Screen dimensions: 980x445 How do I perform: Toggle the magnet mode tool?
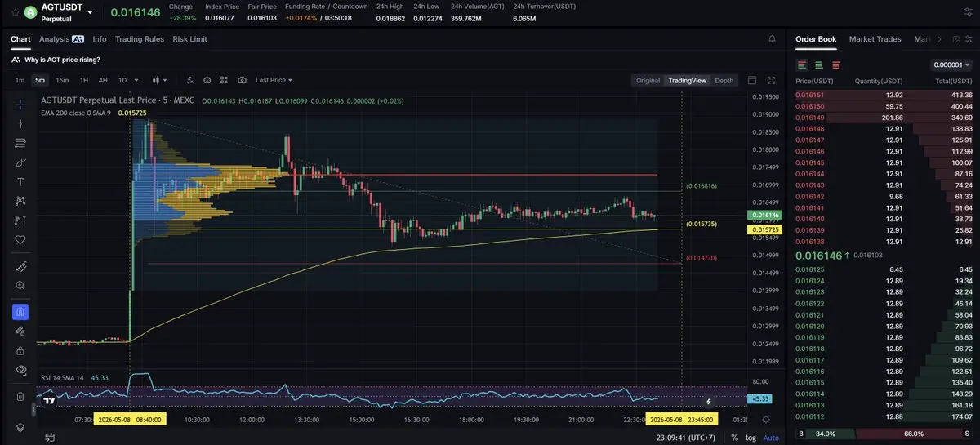point(20,312)
